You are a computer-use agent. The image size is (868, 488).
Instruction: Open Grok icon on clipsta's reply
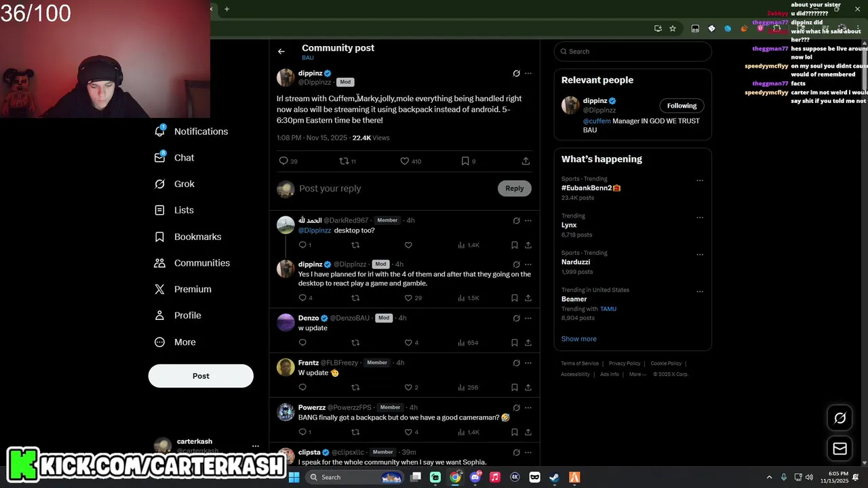click(516, 452)
